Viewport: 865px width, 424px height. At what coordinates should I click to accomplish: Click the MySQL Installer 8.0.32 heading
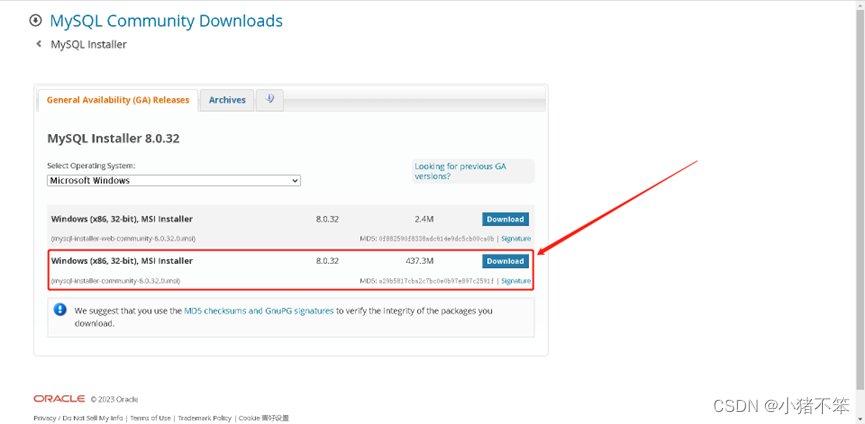114,138
